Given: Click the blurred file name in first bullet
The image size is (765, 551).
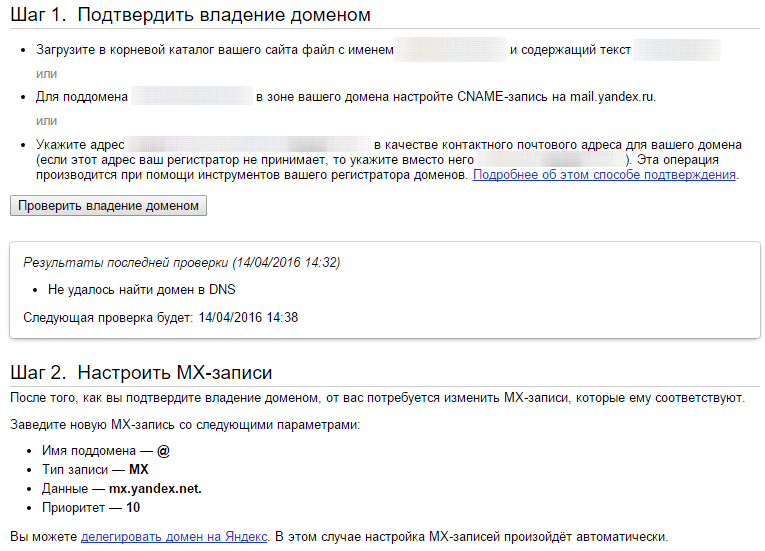Looking at the screenshot, I should pos(450,50).
